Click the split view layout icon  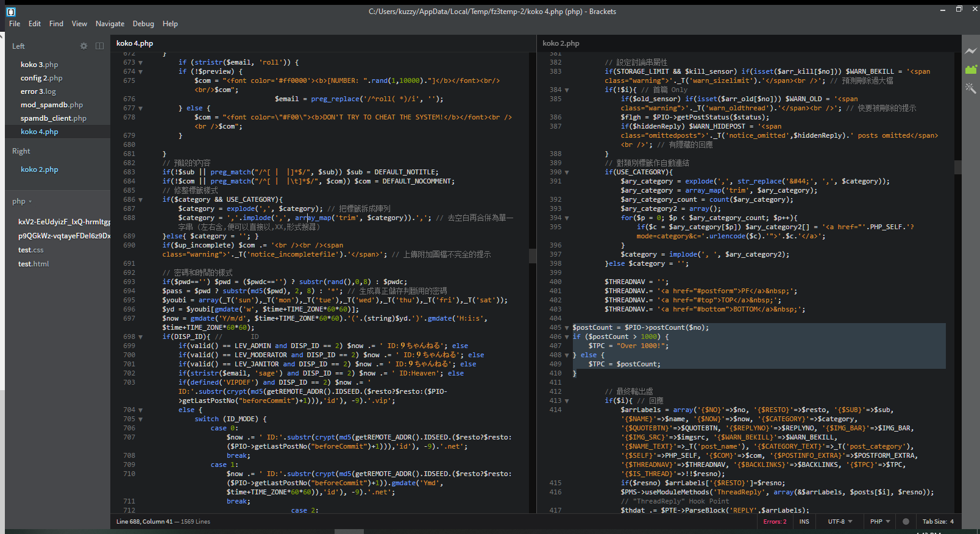[99, 46]
